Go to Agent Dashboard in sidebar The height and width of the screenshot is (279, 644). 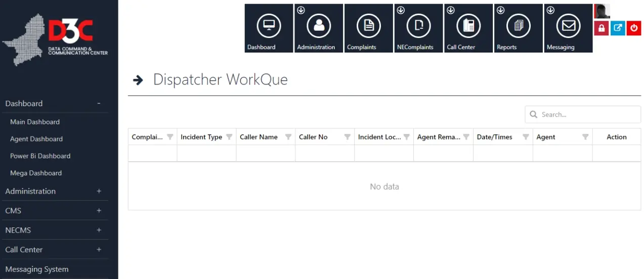[36, 139]
